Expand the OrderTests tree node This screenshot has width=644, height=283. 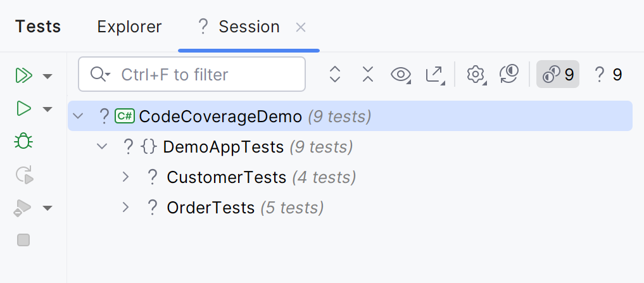(x=125, y=208)
